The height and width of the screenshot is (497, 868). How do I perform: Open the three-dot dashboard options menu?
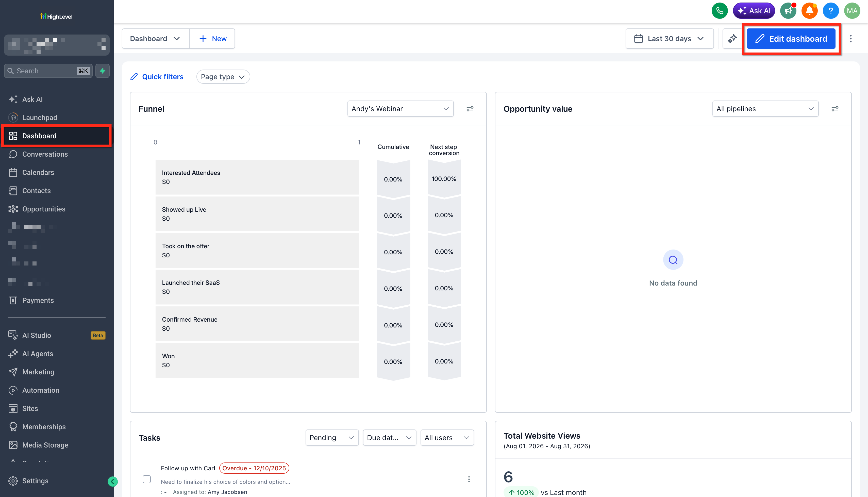point(850,39)
